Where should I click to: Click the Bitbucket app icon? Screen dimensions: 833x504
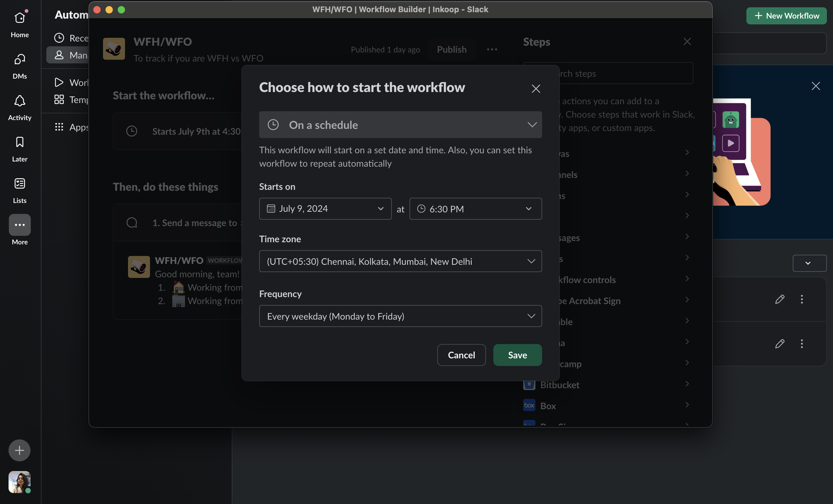tap(529, 385)
